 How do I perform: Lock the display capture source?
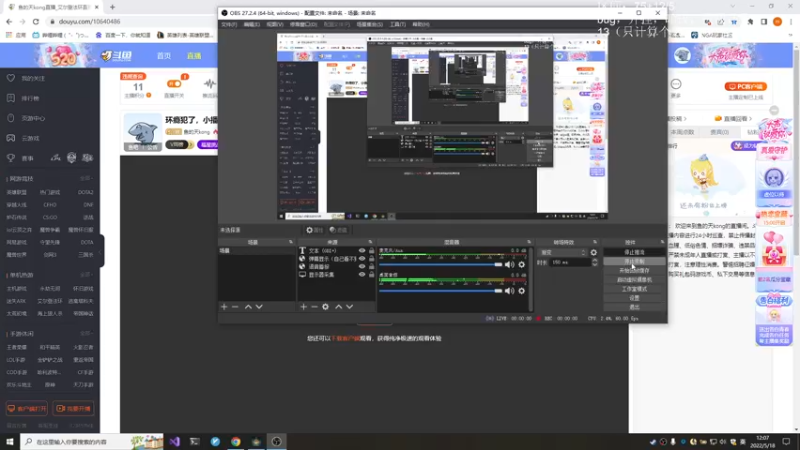point(371,274)
